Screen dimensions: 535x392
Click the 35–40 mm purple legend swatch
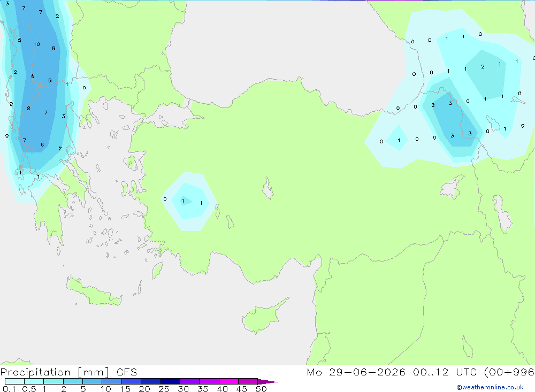[x=209, y=381]
